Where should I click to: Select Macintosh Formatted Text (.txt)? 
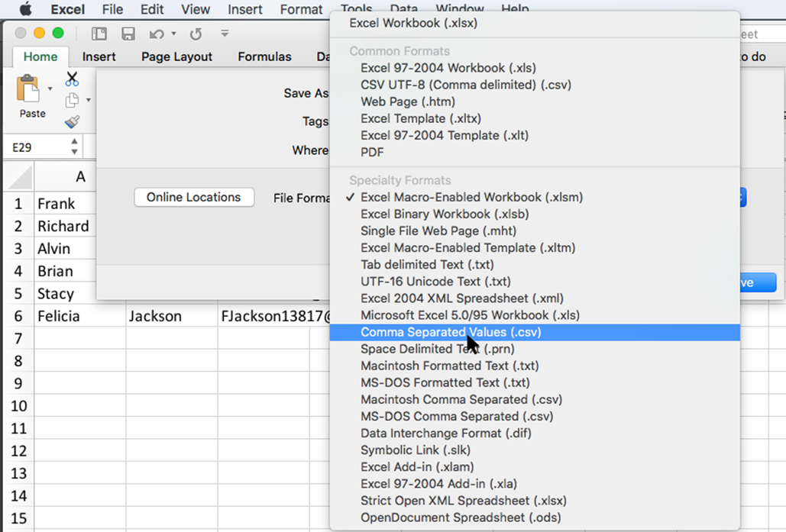(535, 366)
